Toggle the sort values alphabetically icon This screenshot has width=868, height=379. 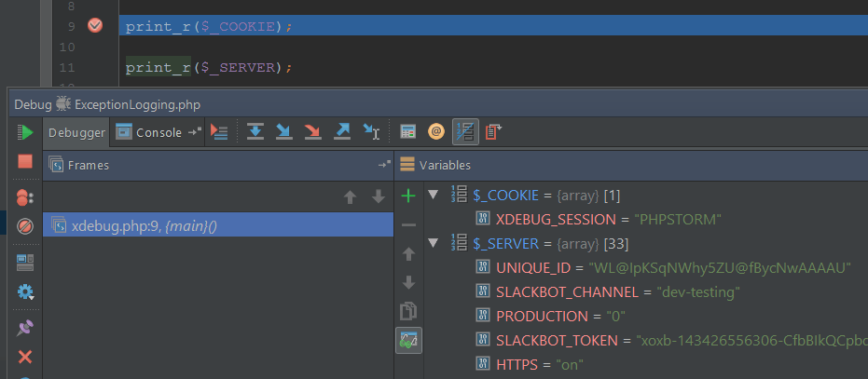point(465,132)
